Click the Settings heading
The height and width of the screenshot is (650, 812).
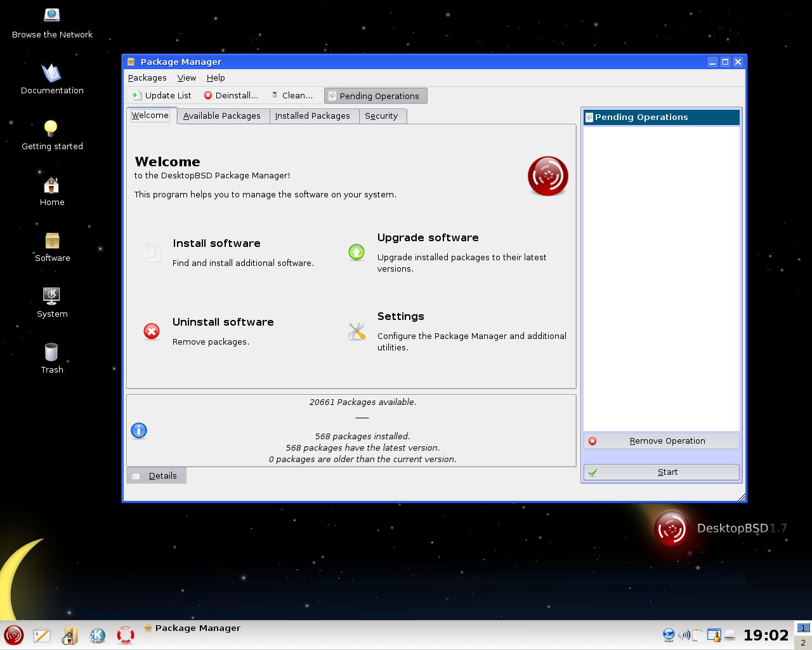pos(401,317)
